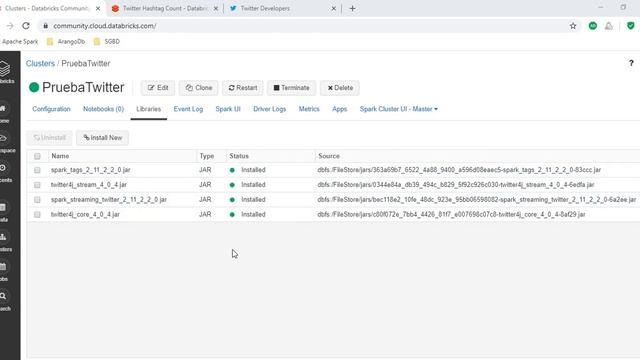Image resolution: width=640 pixels, height=360 pixels.
Task: Click the Edit cluster button
Action: pyautogui.click(x=158, y=88)
